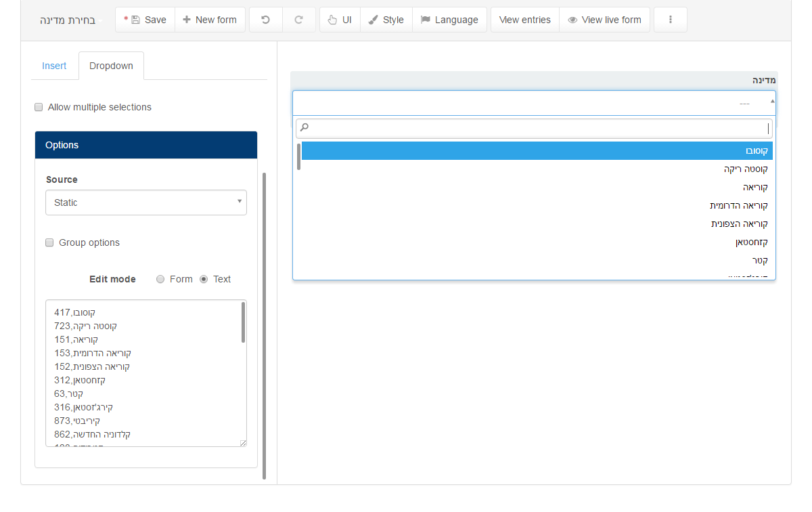Viewport: 812px width, 512px height.
Task: Click the 63,קטר line in text area
Action: (68, 393)
